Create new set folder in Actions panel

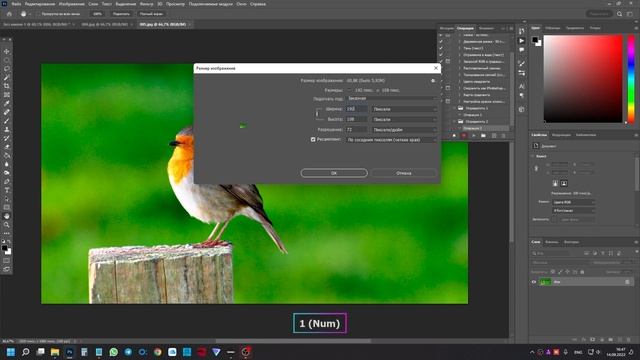[x=483, y=136]
